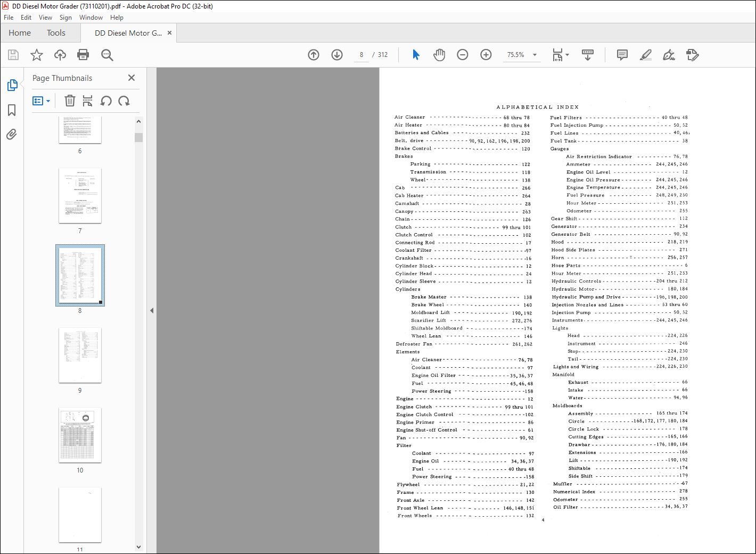Click the ALPHABETICAL INDEX heading
Image resolution: width=756 pixels, height=554 pixels.
537,107
